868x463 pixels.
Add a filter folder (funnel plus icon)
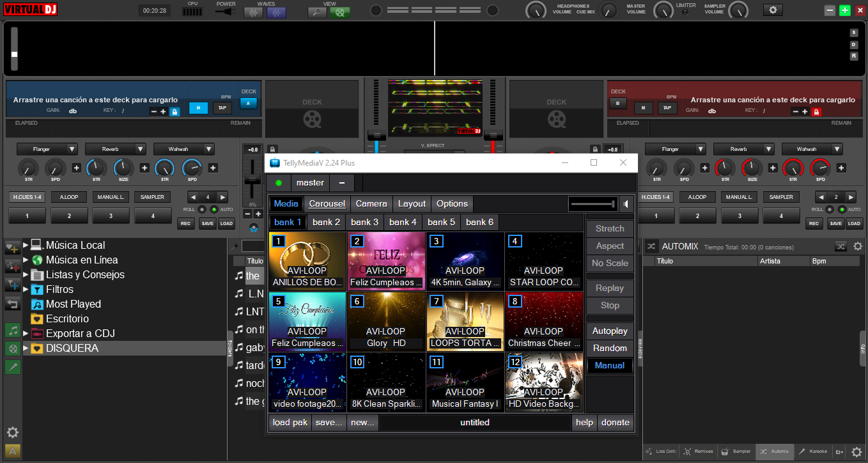[13, 285]
